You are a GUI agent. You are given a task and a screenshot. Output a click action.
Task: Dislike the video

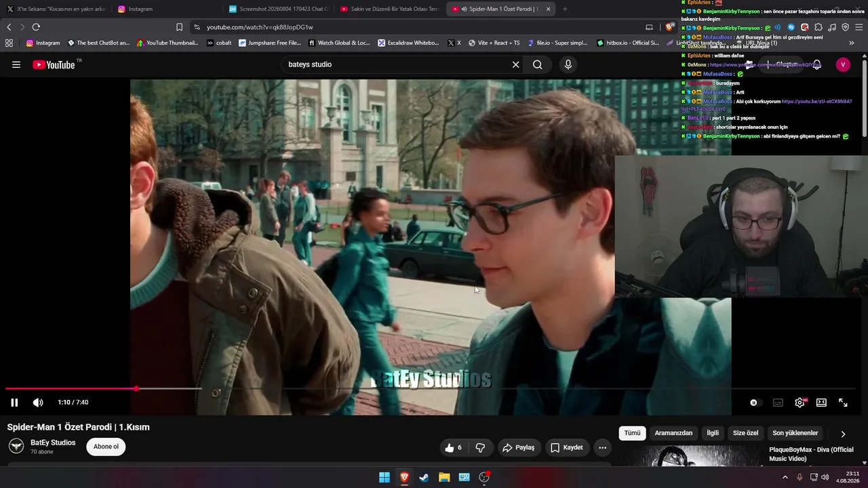tap(480, 447)
